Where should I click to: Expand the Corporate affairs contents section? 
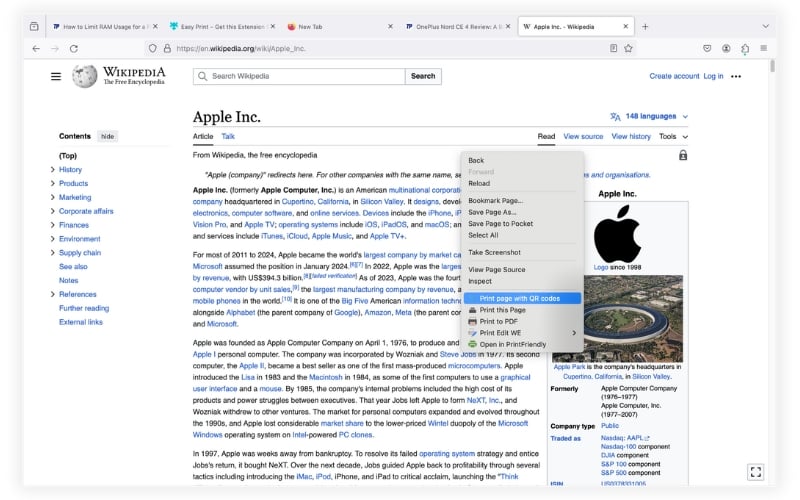pos(53,211)
